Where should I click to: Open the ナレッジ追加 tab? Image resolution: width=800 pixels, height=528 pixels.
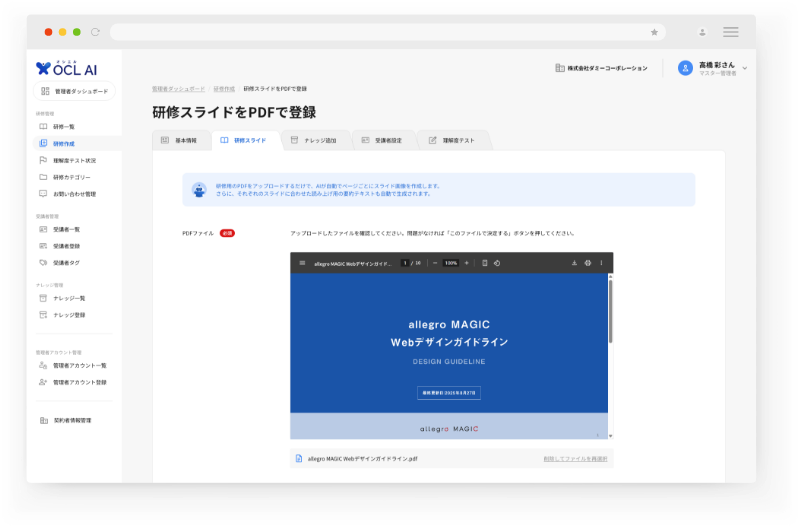coord(315,141)
